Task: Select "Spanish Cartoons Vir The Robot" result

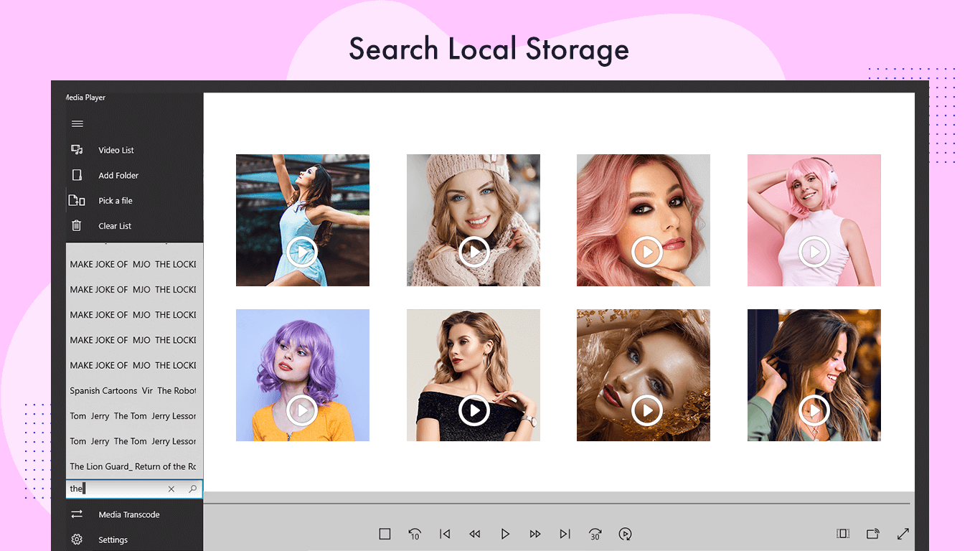Action: tap(134, 391)
